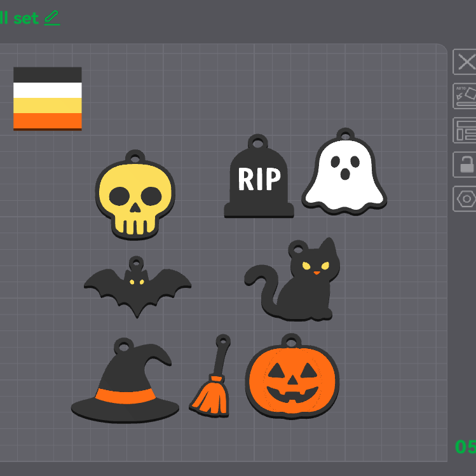Screen dimensions: 476x476
Task: Select the witch hat model
Action: tap(127, 388)
